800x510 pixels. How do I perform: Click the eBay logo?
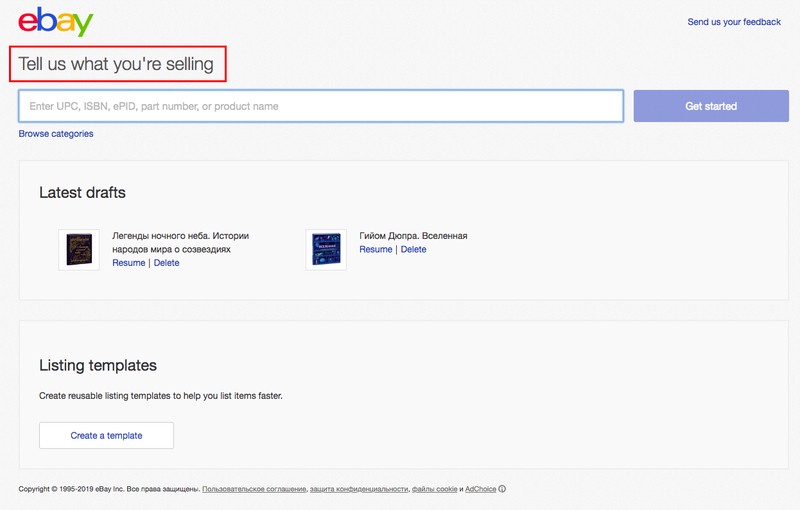pos(56,22)
